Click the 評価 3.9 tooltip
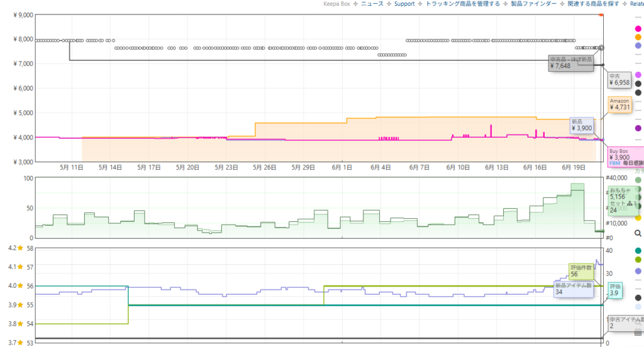Screen dimensions: 644x347 point(615,290)
